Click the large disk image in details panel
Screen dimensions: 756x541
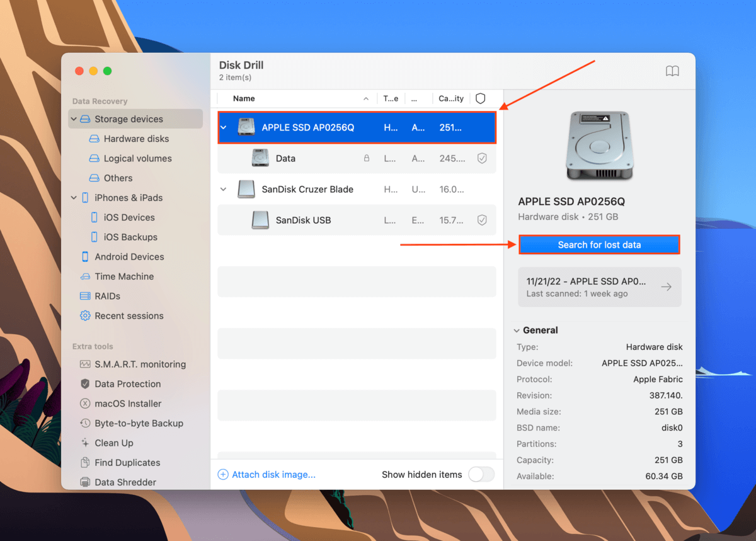point(599,146)
